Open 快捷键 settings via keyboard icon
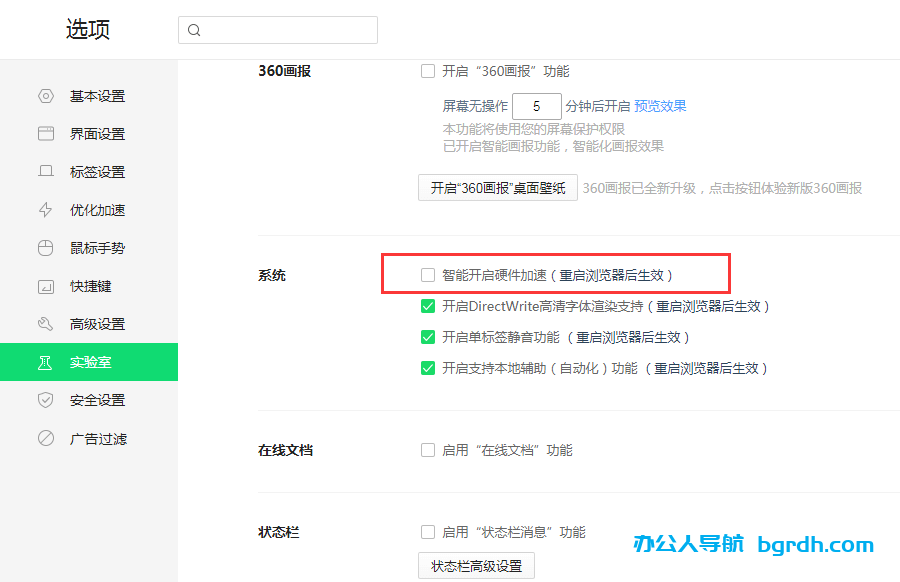 [x=45, y=286]
